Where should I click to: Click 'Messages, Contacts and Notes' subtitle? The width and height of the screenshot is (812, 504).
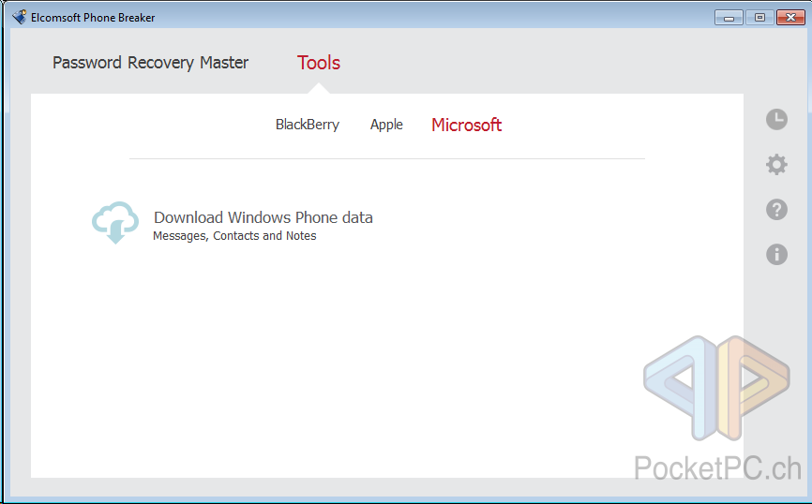(x=234, y=236)
